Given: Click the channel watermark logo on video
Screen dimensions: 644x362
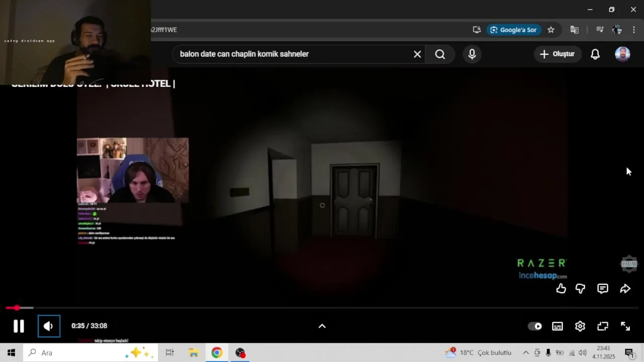Looking at the screenshot, I should point(629,263).
